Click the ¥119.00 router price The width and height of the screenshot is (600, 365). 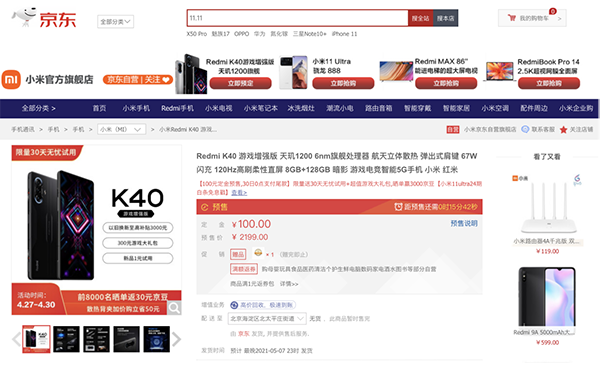point(548,251)
